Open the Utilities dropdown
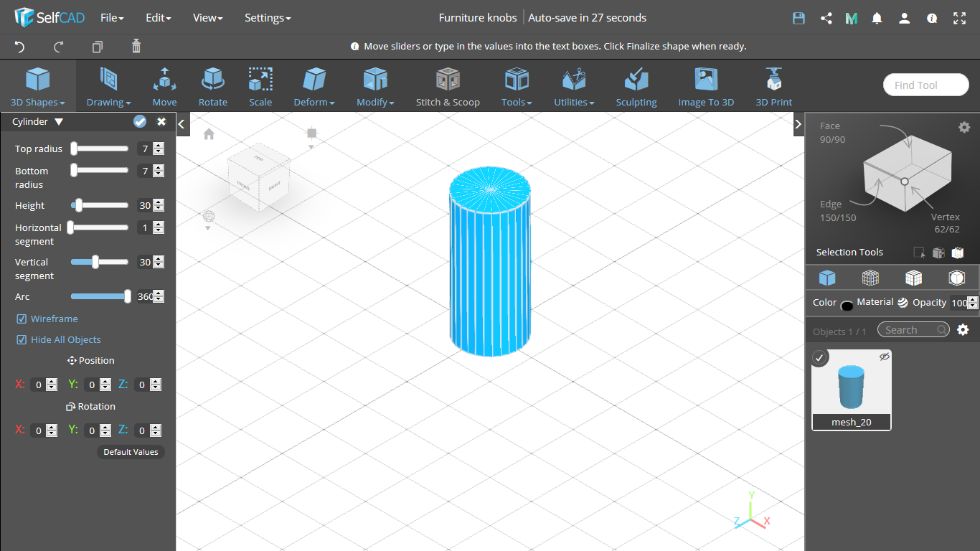The image size is (980, 551). (574, 87)
